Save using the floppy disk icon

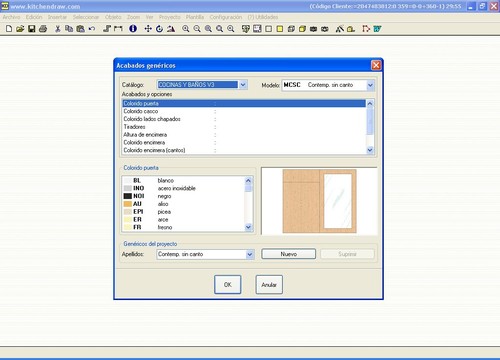click(31, 29)
